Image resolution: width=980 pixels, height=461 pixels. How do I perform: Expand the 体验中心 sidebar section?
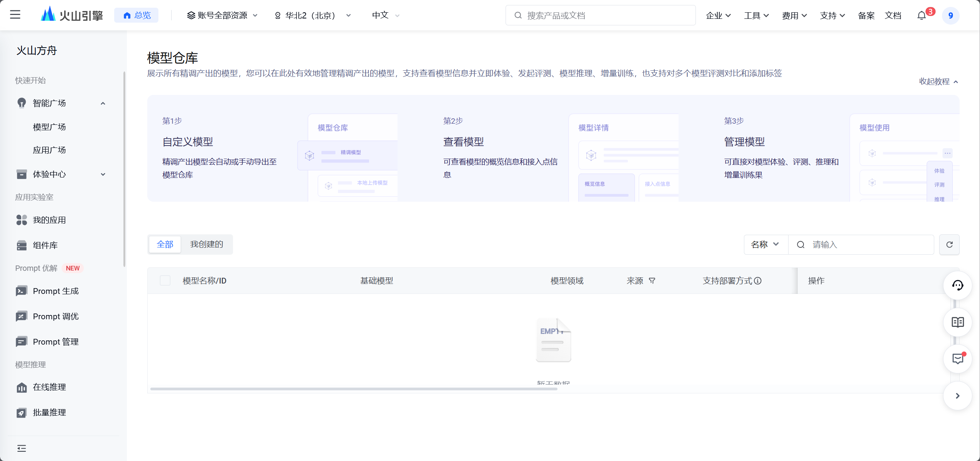[x=103, y=174]
